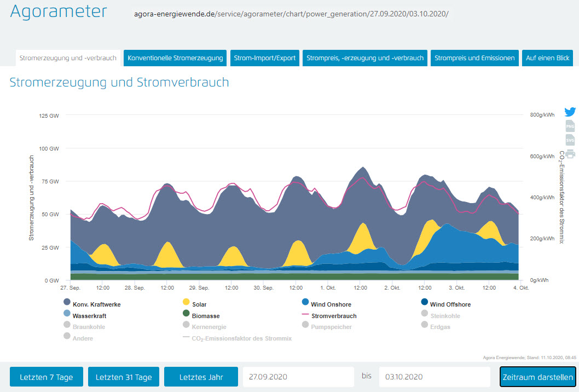This screenshot has width=579, height=392.
Task: Open the Strompreis und Emissionen tab
Action: [x=474, y=58]
